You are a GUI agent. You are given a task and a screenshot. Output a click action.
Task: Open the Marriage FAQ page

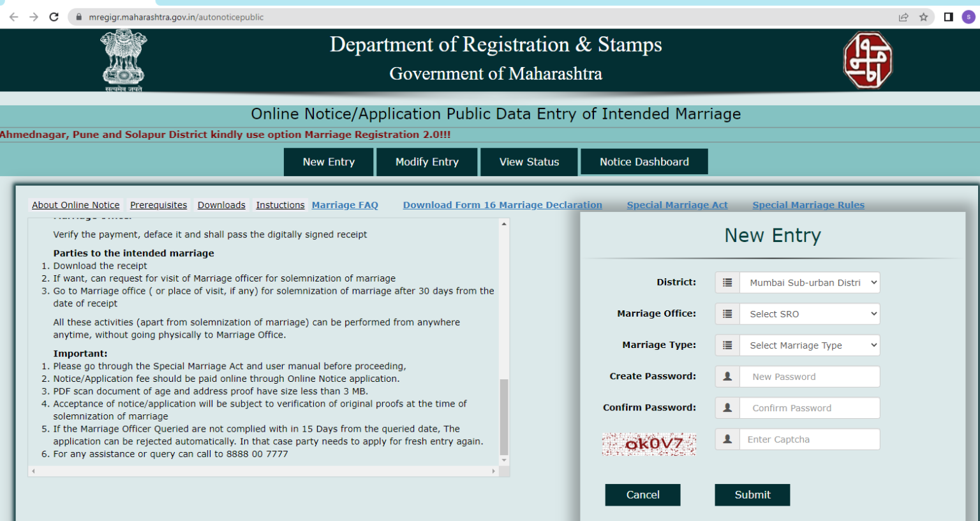point(345,204)
